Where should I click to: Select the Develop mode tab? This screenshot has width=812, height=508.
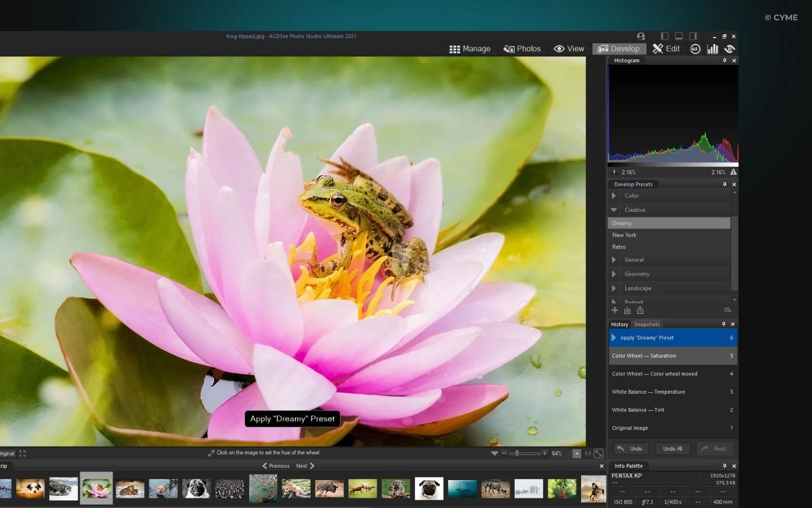click(619, 49)
